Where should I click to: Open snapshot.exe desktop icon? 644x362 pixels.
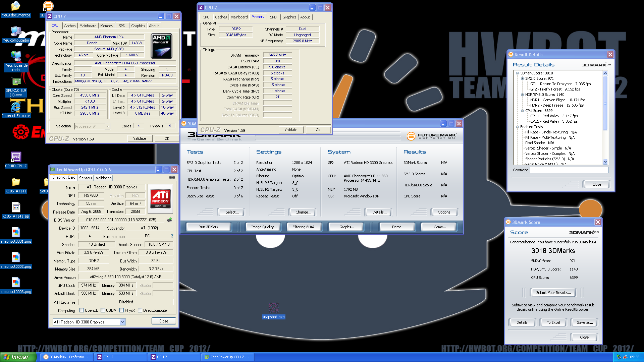click(273, 311)
